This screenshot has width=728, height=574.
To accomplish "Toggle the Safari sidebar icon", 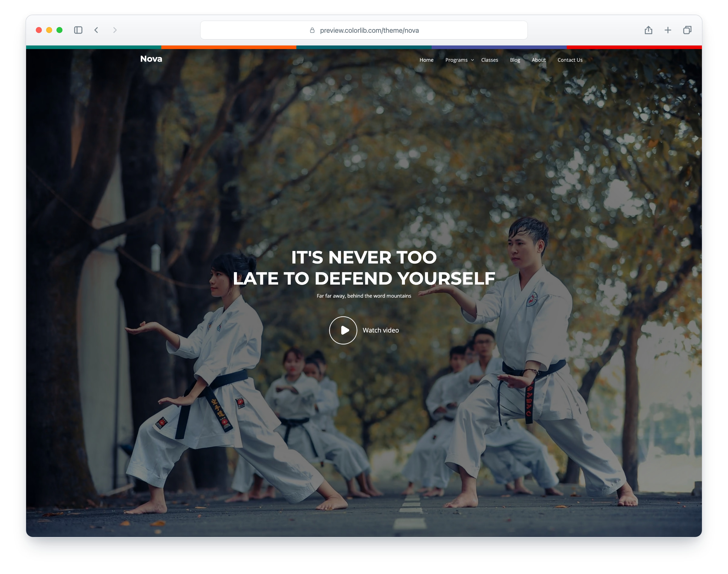I will point(78,30).
